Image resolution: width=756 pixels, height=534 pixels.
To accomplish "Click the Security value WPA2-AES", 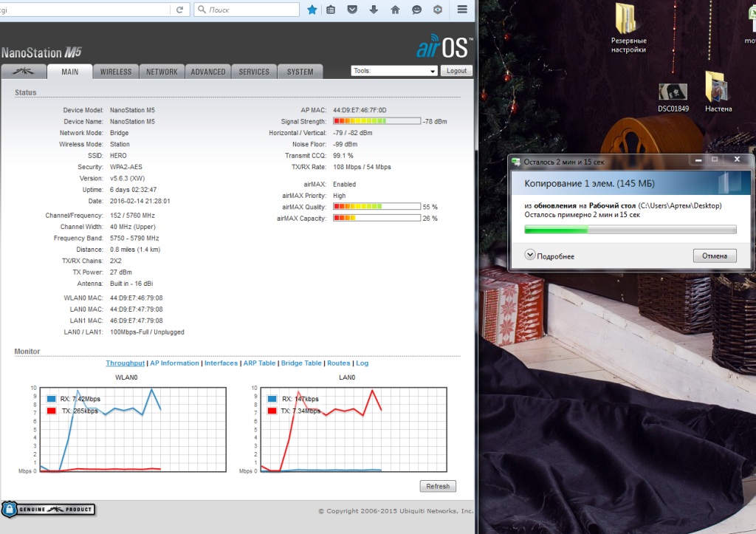I will point(126,167).
